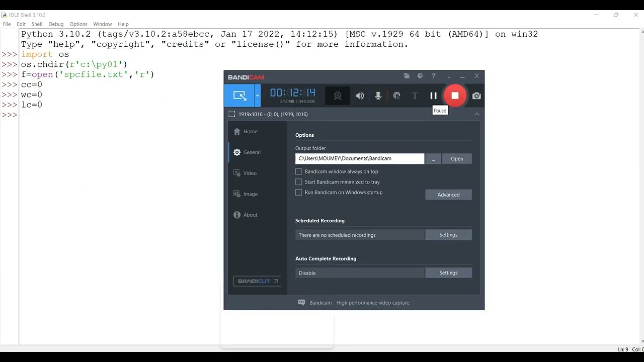The image size is (644, 362).
Task: Toggle webcam overlay icon in Bandicam
Action: (338, 96)
